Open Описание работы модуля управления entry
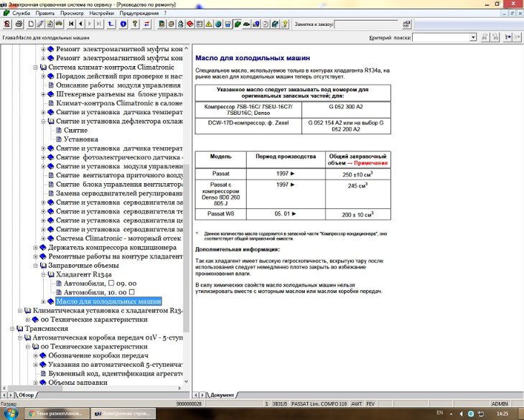Screen dimensions: 524x420 pyautogui.click(x=118, y=85)
